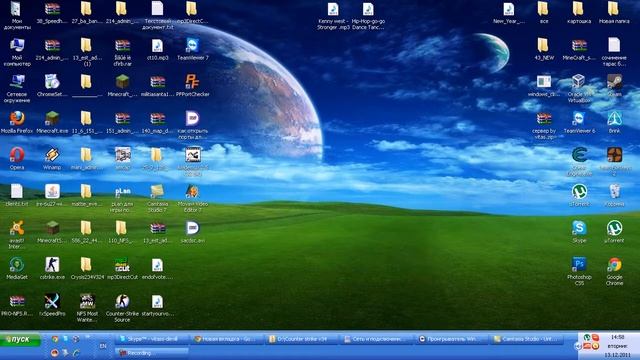Click the taskbar clock showing 14:58
This screenshot has height=360, width=640.
[617, 337]
